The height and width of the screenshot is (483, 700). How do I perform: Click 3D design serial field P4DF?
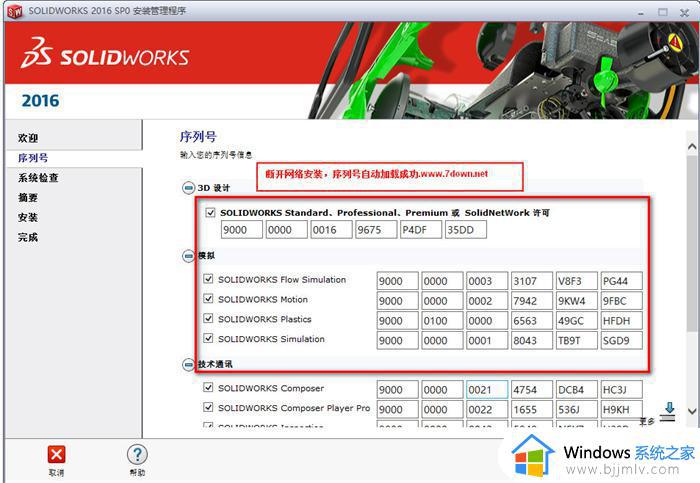tap(421, 230)
